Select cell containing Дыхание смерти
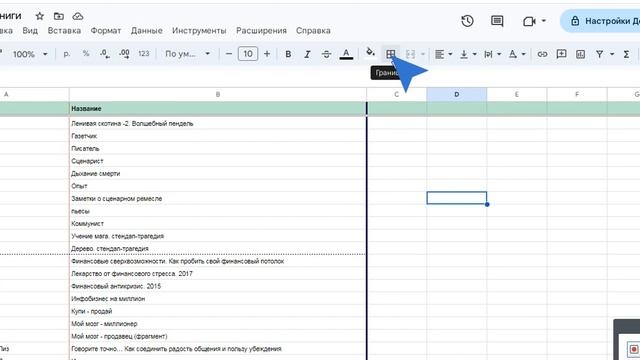This screenshot has width=640, height=360. [218, 173]
